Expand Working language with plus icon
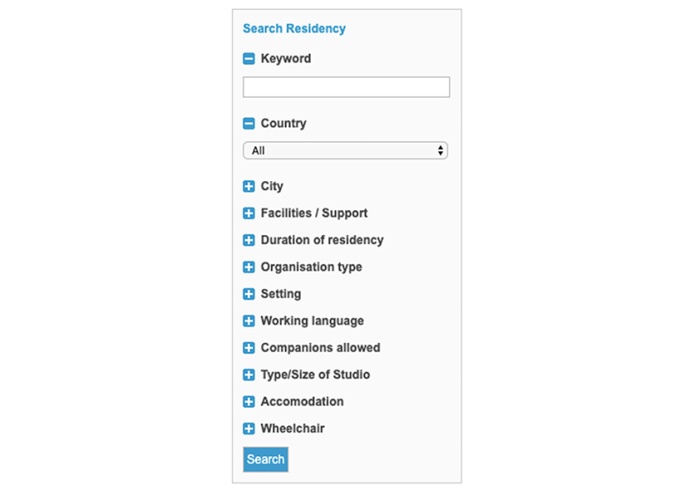700x495 pixels. point(249,321)
